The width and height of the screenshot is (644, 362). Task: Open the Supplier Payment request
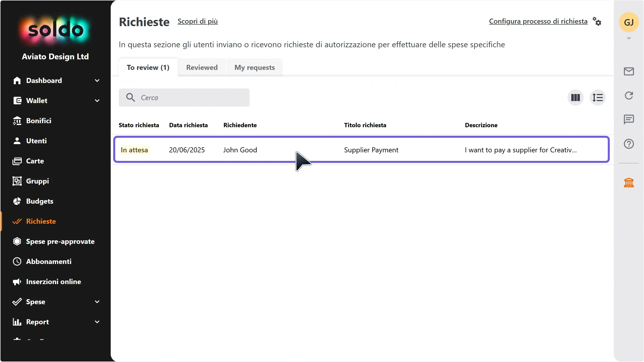pyautogui.click(x=371, y=150)
